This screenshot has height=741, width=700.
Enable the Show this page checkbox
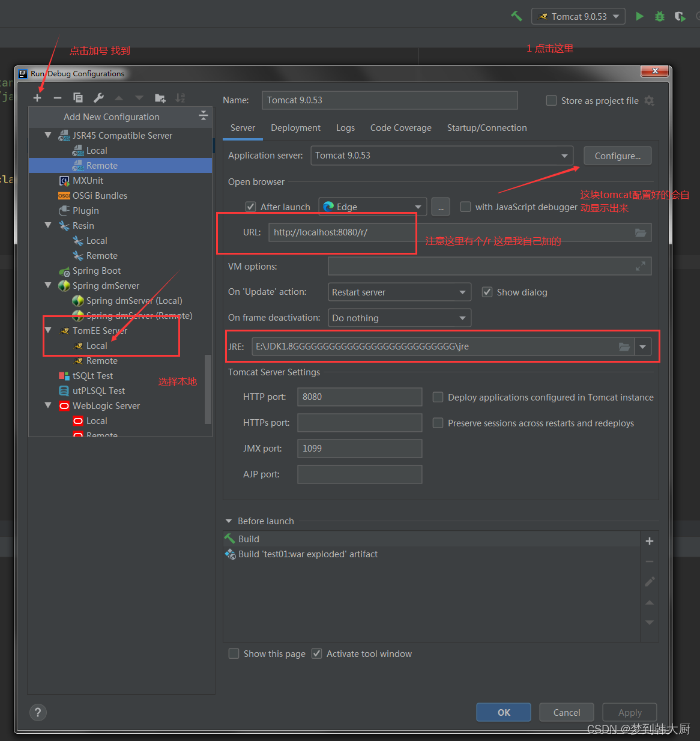pyautogui.click(x=234, y=653)
